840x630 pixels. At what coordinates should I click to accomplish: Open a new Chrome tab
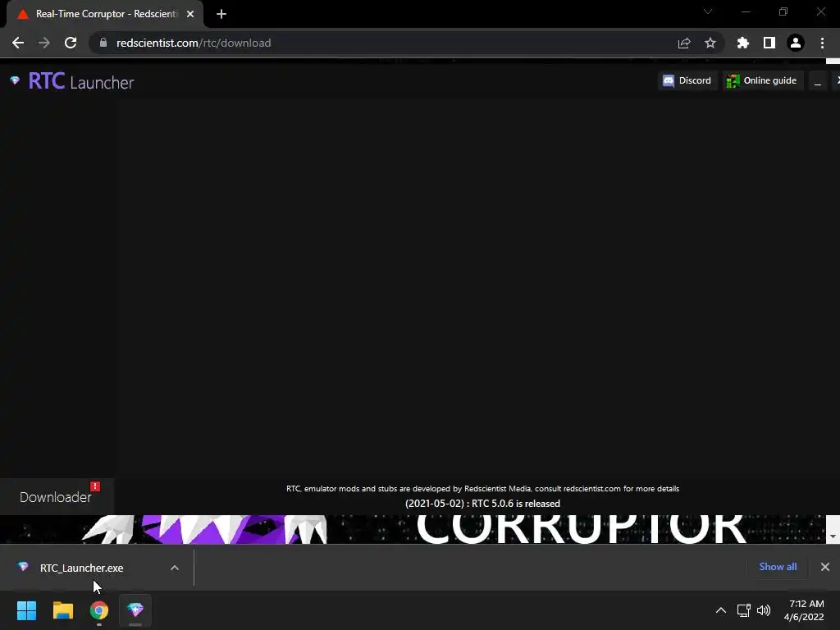(x=221, y=14)
